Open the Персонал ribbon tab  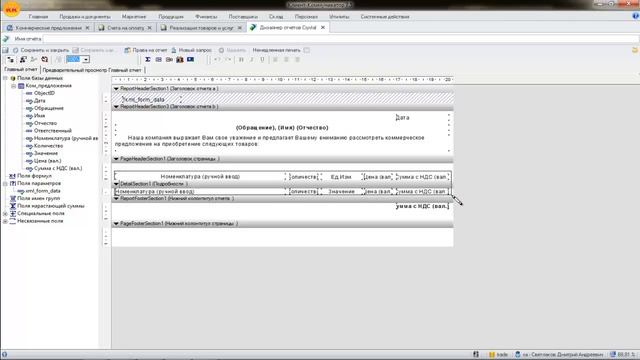306,17
